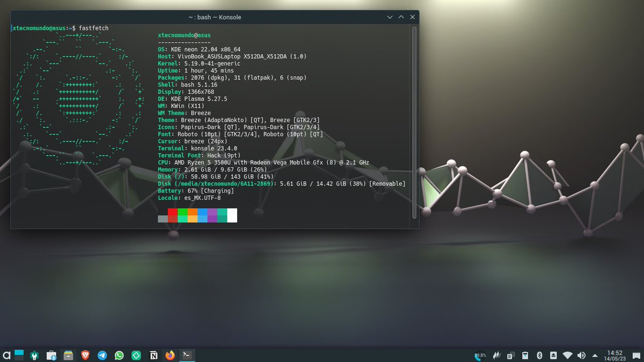Click the Konsole title bar text
Screen dimensions: 644x362
point(215,17)
